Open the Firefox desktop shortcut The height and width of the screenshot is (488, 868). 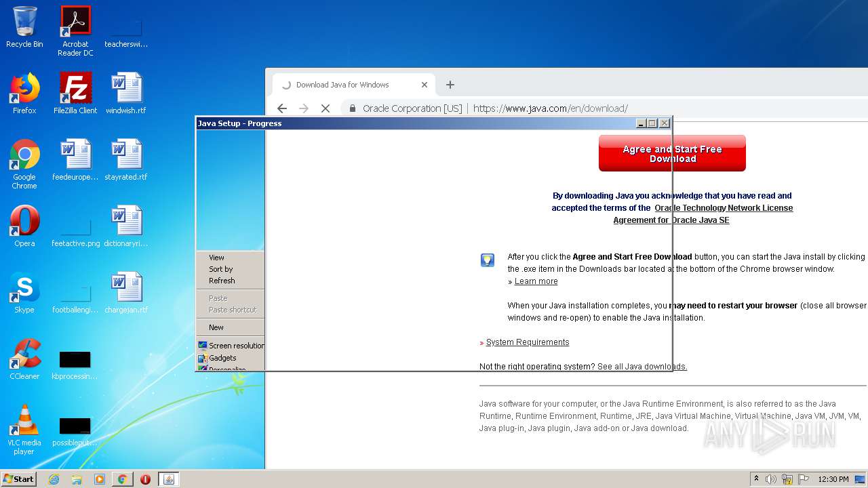click(x=24, y=94)
